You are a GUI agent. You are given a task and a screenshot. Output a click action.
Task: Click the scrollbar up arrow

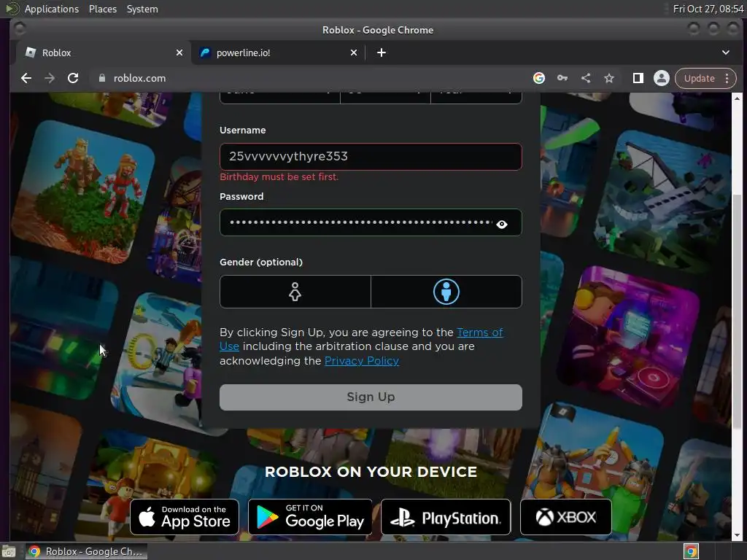click(737, 98)
